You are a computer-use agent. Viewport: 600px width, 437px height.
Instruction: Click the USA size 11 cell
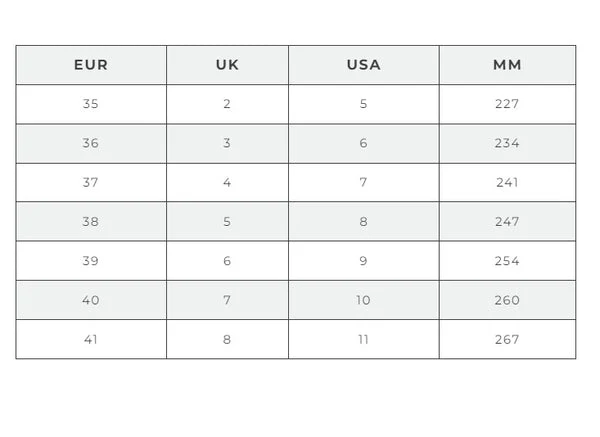[363, 339]
